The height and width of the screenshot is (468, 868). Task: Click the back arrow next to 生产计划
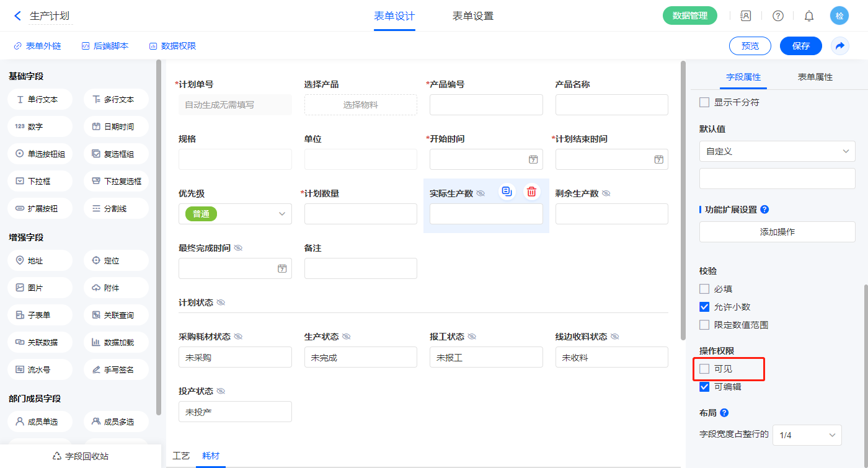point(17,16)
